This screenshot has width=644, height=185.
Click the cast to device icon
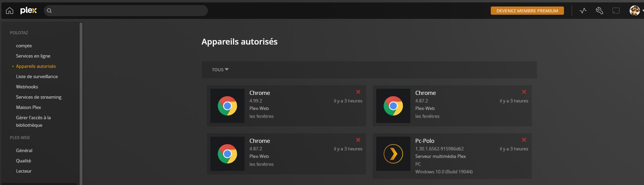coord(616,11)
